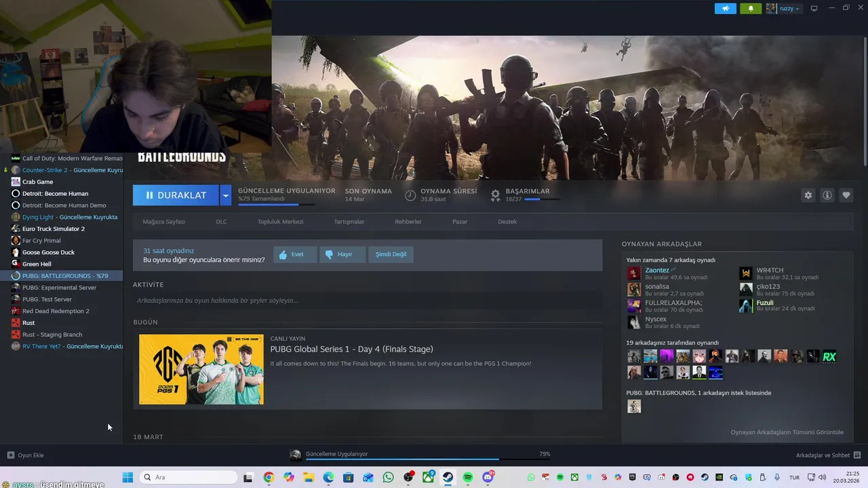Switch to DLC tab

221,222
